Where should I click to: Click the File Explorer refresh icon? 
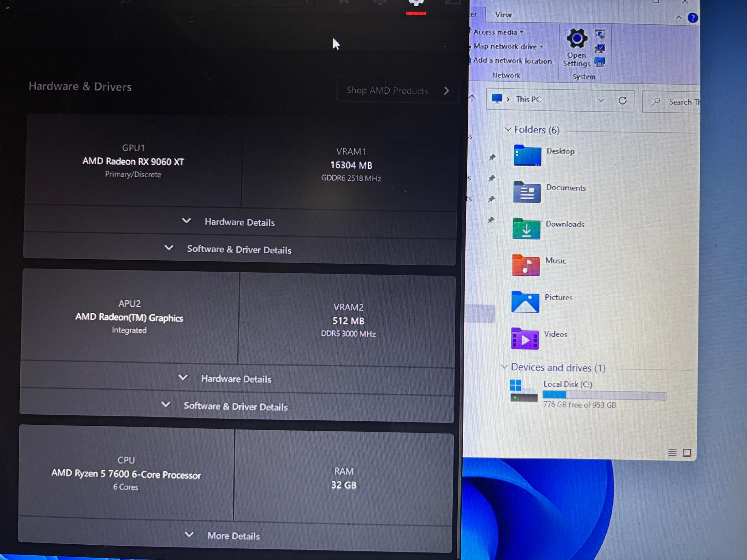(623, 101)
